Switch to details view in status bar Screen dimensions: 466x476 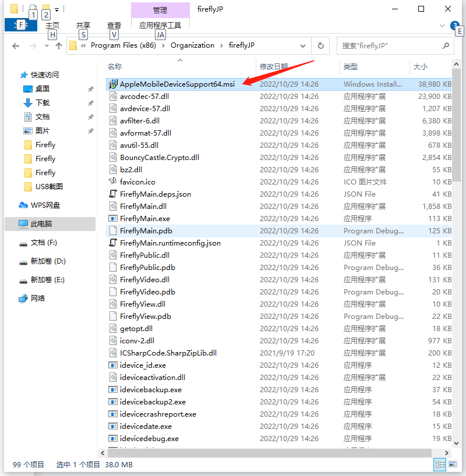point(440,464)
